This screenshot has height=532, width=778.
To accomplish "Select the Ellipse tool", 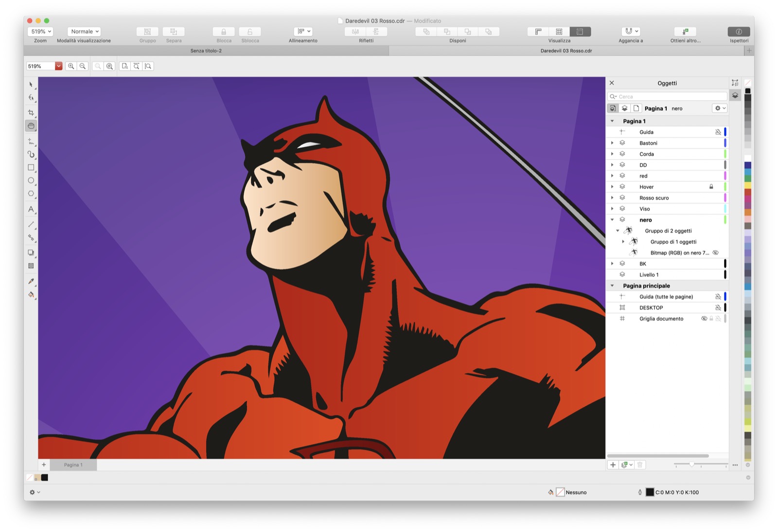I will [x=31, y=181].
